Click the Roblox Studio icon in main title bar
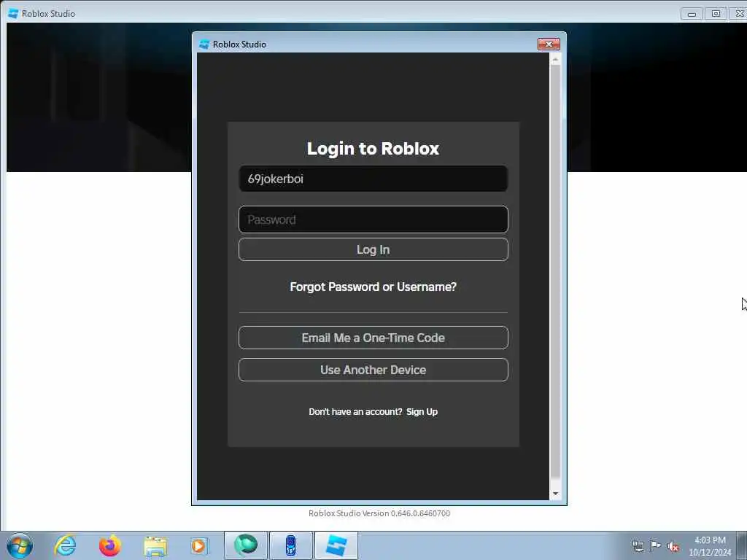Image resolution: width=747 pixels, height=560 pixels. click(13, 13)
